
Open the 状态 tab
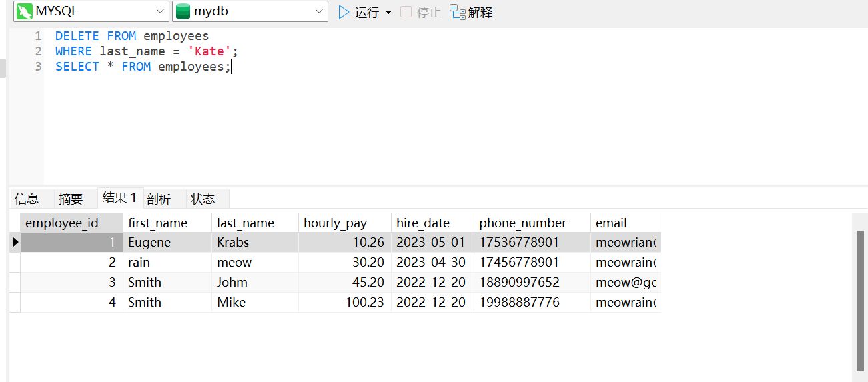click(203, 199)
